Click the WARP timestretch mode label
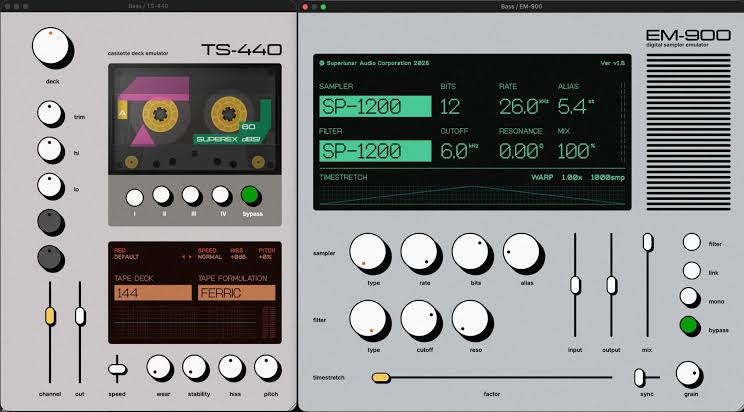744x412 pixels. tap(542, 177)
